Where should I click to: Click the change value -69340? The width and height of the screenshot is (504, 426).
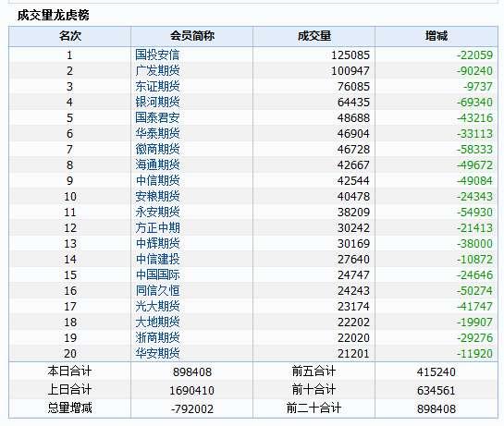474,103
